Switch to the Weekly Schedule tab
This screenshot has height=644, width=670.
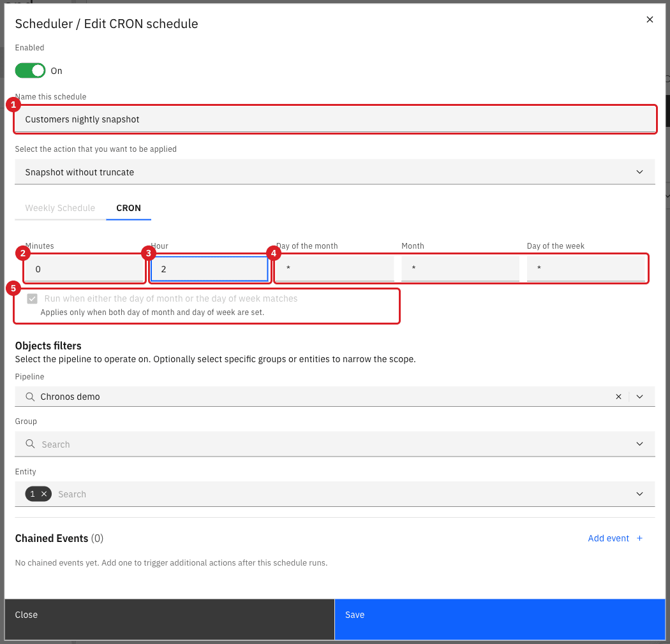[60, 208]
